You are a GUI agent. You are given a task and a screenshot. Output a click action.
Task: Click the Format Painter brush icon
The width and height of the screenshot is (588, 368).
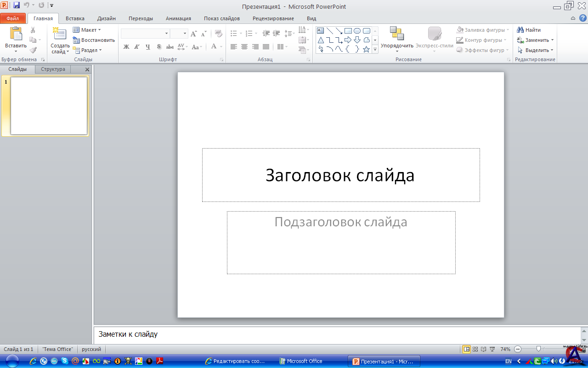33,50
